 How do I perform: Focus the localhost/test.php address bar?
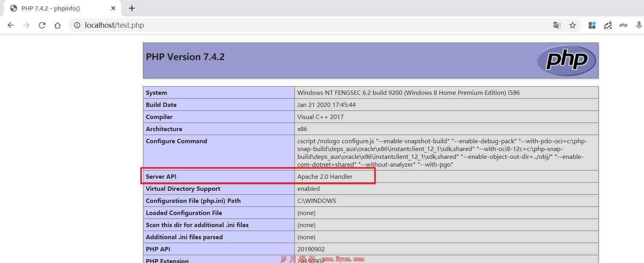(x=312, y=25)
